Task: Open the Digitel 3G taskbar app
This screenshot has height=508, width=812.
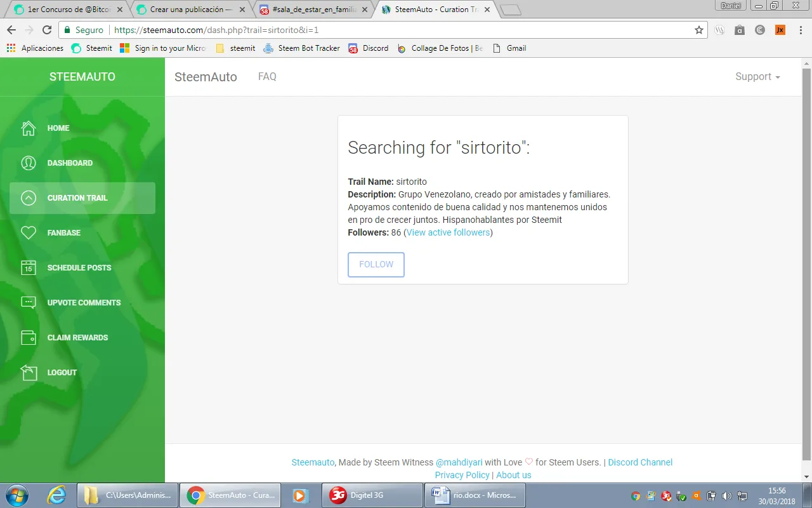Action: click(x=373, y=495)
